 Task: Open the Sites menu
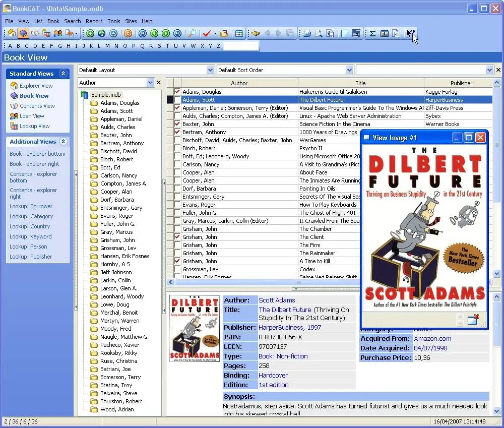pyautogui.click(x=131, y=21)
